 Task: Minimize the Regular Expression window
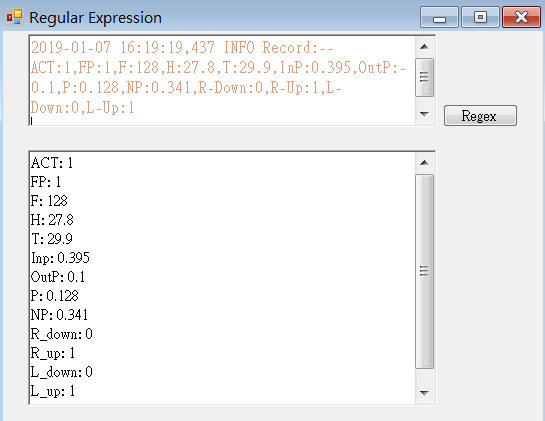pyautogui.click(x=439, y=17)
